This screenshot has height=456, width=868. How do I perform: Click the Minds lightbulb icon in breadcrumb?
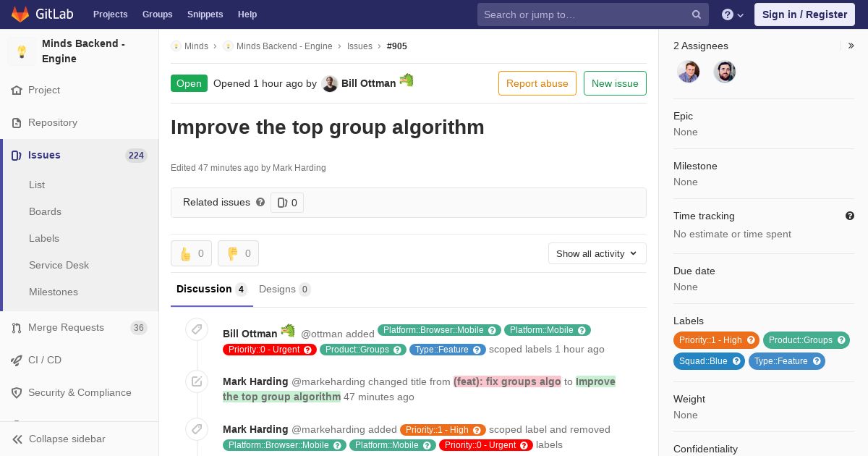(176, 46)
